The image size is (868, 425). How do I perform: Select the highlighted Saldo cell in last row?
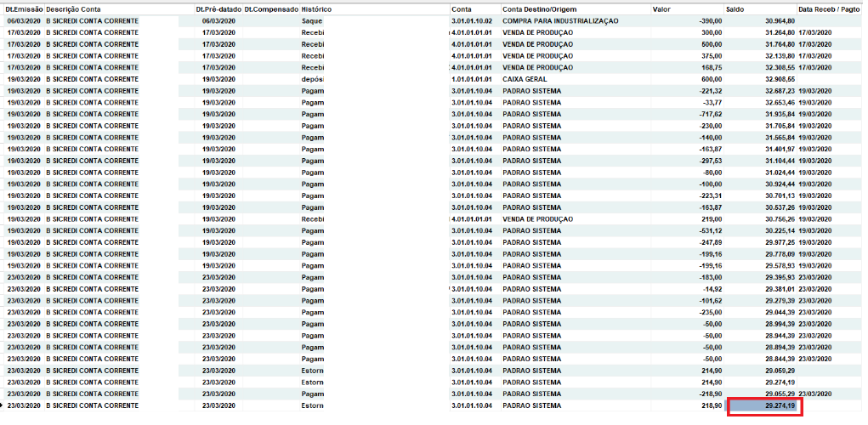[764, 406]
